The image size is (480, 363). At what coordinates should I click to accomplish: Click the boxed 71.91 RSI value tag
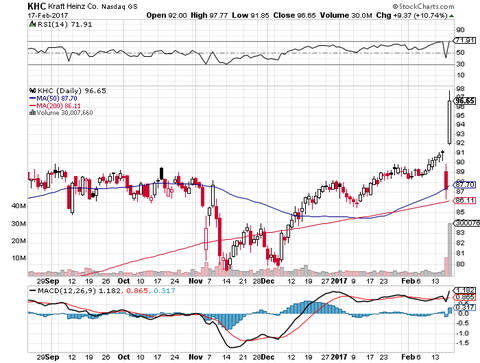coord(465,41)
